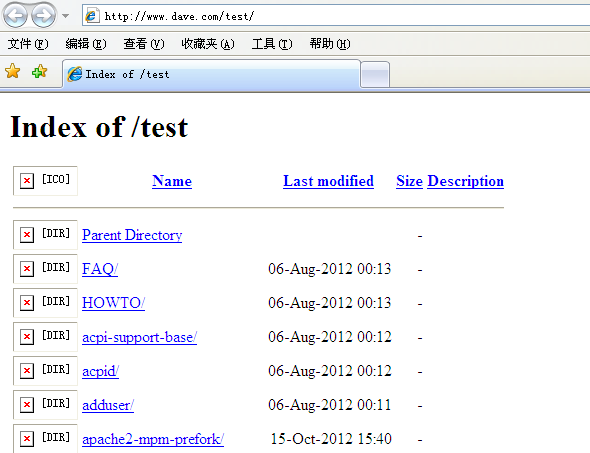
Task: Click the browser Back arrow button
Action: point(15,15)
